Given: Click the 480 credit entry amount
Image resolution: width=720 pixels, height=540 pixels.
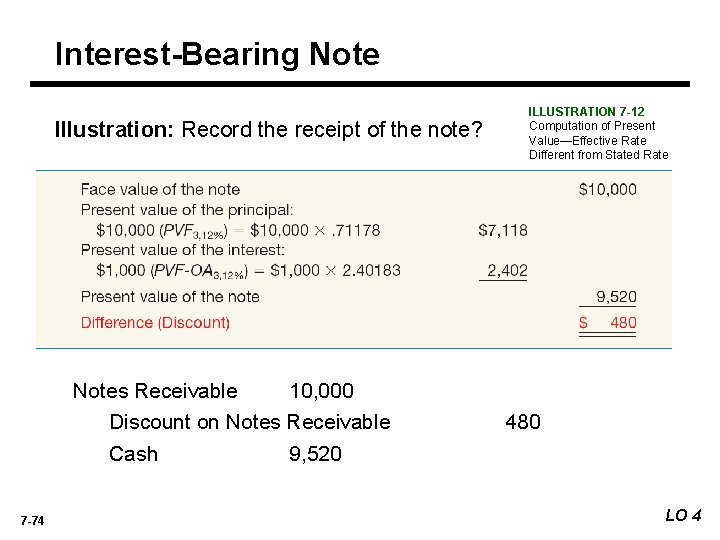Looking at the screenshot, I should coord(523,422).
